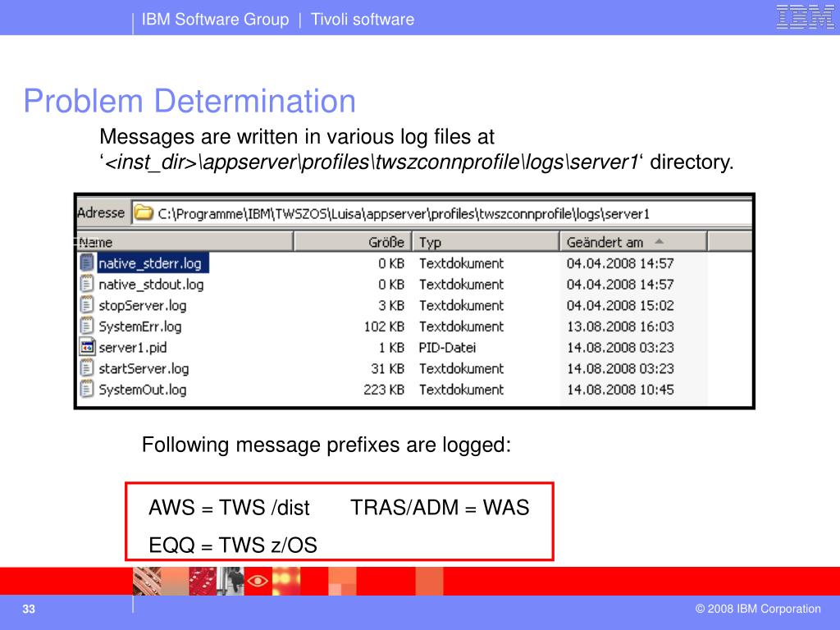Click the server1.pid file icon
Viewport: 840px width, 630px height.
(87, 347)
